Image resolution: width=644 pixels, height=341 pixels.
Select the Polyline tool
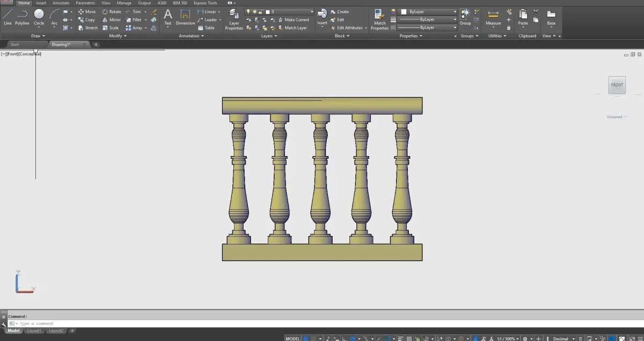click(x=22, y=17)
